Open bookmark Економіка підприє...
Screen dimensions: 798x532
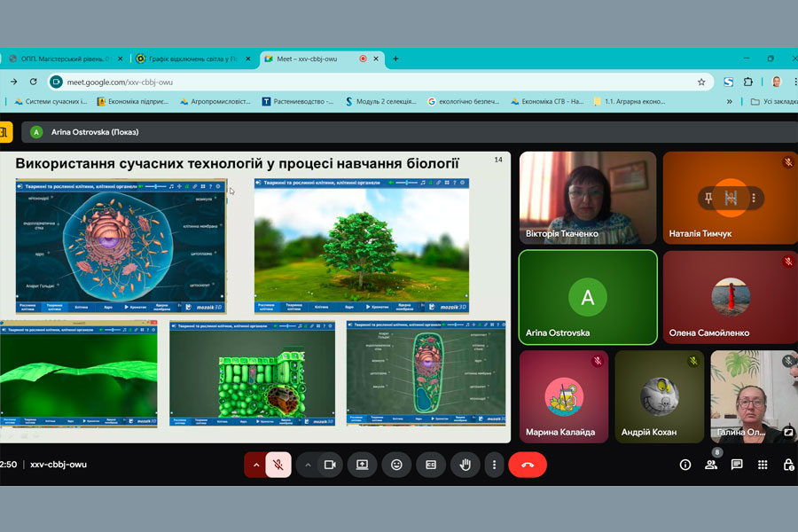132,102
